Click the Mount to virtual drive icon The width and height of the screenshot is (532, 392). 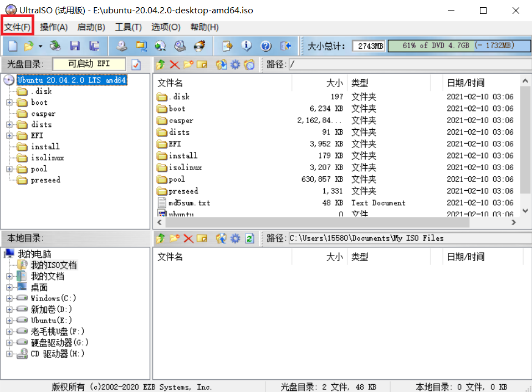point(180,46)
